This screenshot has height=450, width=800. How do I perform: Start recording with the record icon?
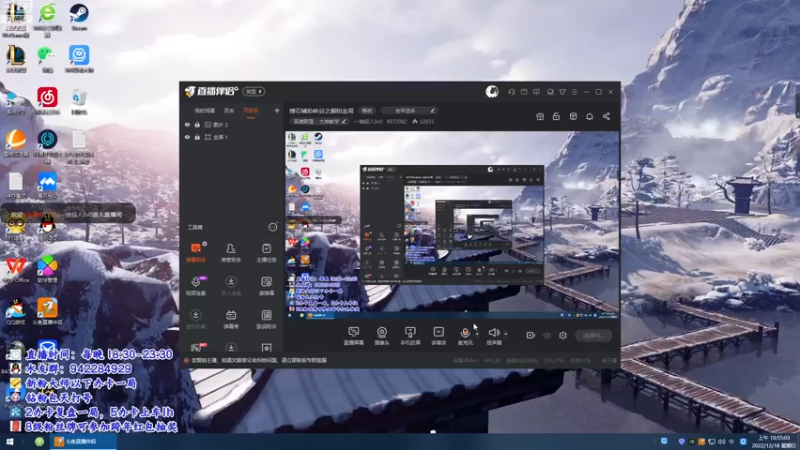[x=530, y=335]
